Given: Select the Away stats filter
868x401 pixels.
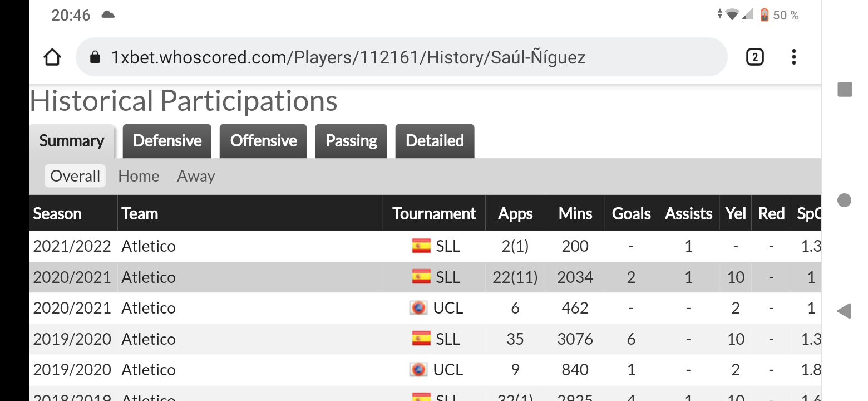Looking at the screenshot, I should point(196,176).
